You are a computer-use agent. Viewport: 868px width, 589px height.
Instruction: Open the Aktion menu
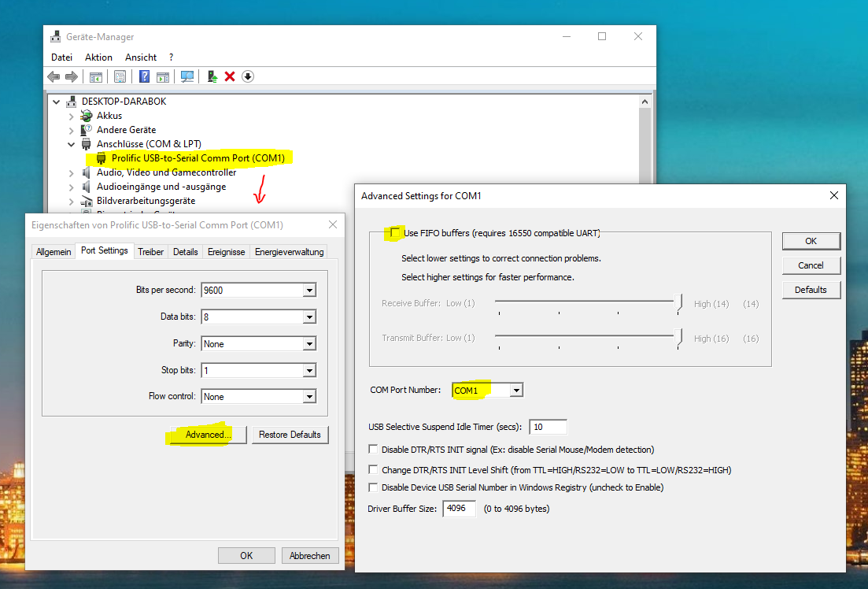(98, 57)
